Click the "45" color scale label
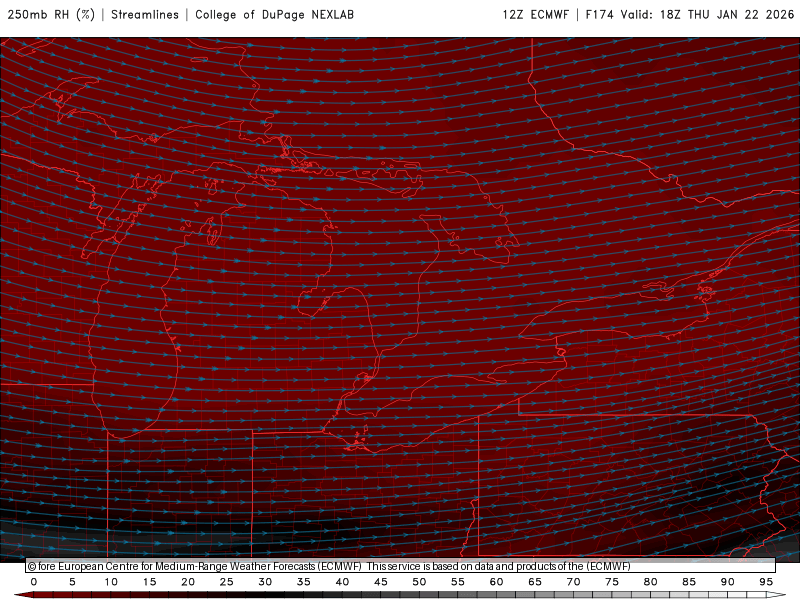Viewport: 800px width, 600px height. (381, 582)
